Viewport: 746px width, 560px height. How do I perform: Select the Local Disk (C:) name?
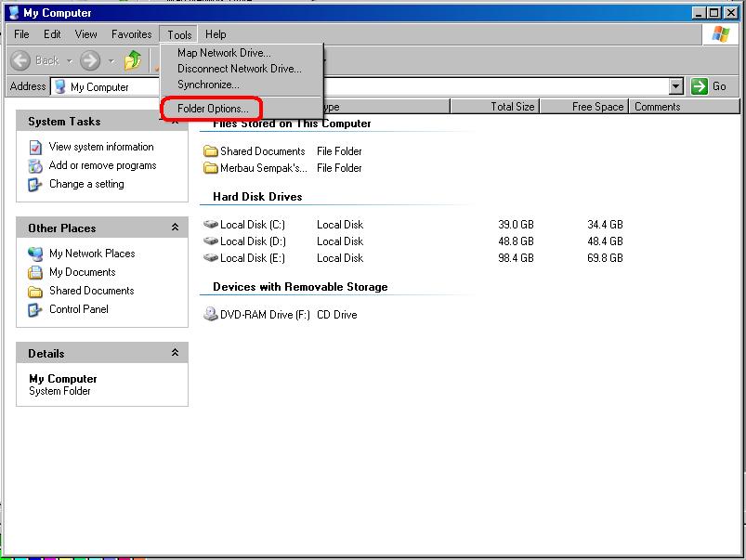pos(253,225)
